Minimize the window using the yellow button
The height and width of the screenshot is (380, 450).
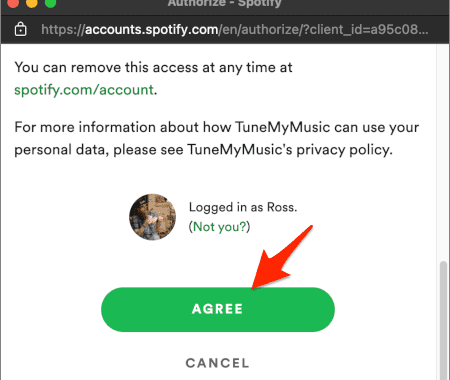click(x=32, y=3)
